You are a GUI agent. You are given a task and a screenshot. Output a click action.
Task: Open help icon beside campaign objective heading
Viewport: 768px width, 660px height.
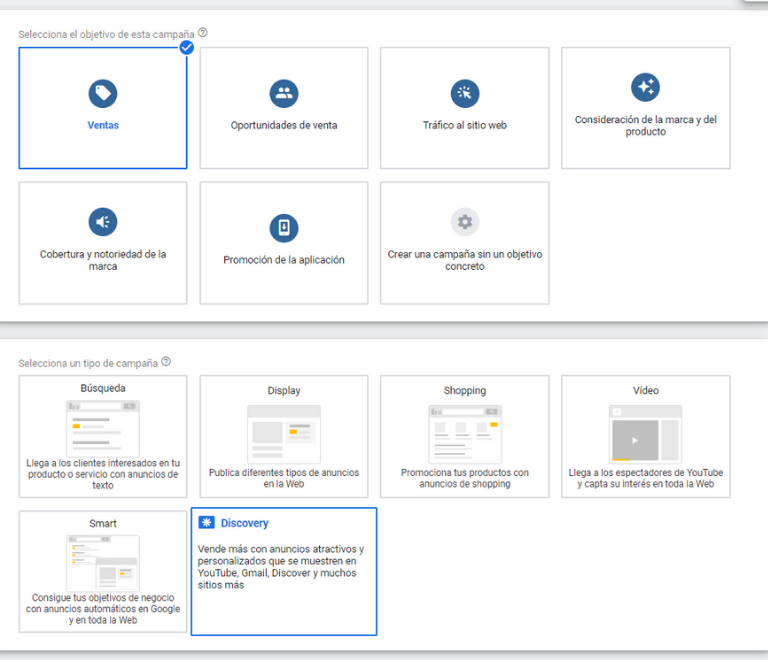203,33
